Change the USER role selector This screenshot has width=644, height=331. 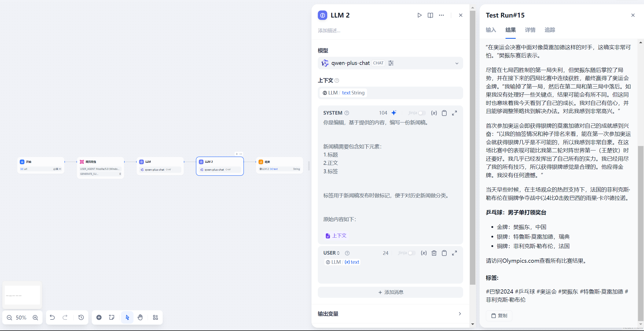click(x=331, y=253)
